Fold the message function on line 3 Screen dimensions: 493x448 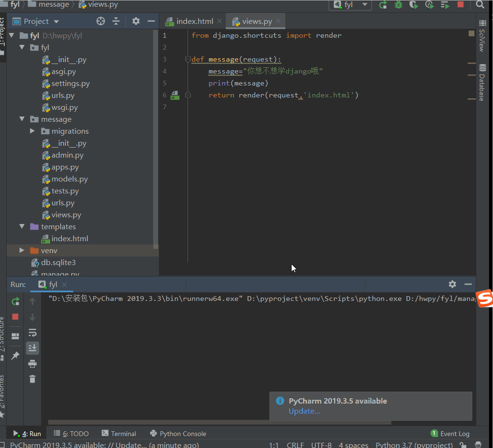188,59
